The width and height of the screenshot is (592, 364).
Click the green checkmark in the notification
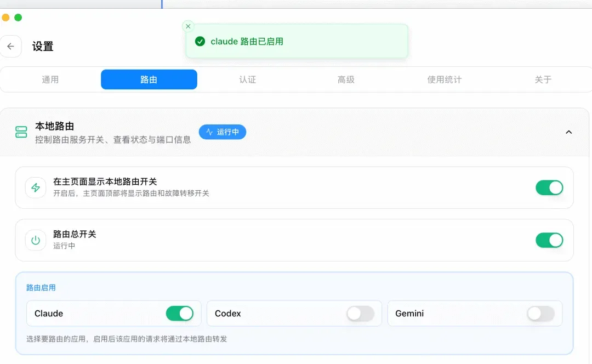tap(200, 42)
